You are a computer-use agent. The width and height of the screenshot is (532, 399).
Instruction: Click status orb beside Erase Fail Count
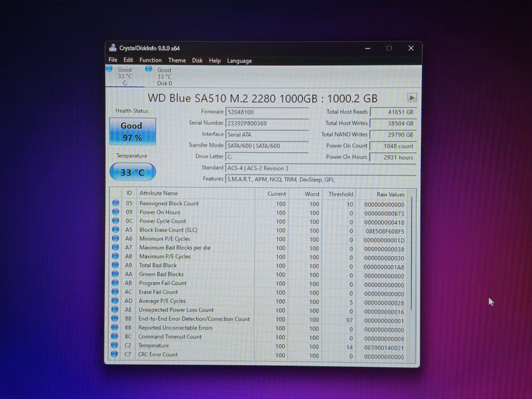click(x=115, y=291)
